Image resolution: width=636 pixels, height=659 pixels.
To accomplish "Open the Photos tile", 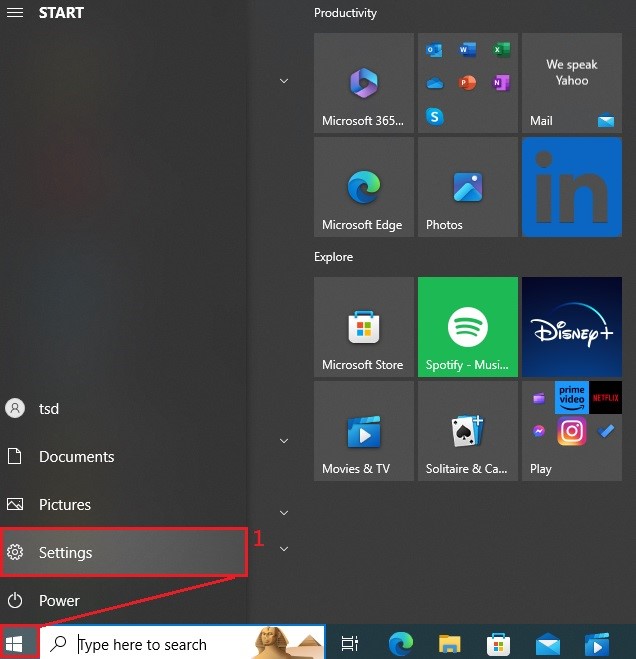I will [467, 187].
